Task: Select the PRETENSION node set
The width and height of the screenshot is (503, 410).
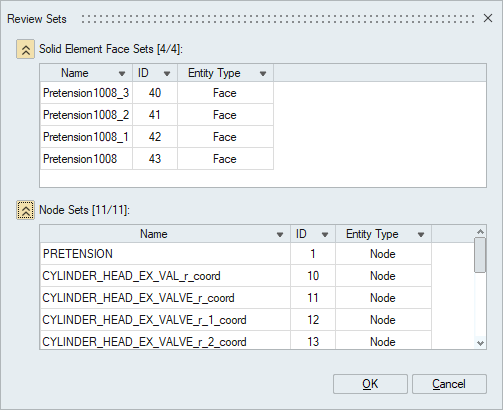Action: [236, 254]
